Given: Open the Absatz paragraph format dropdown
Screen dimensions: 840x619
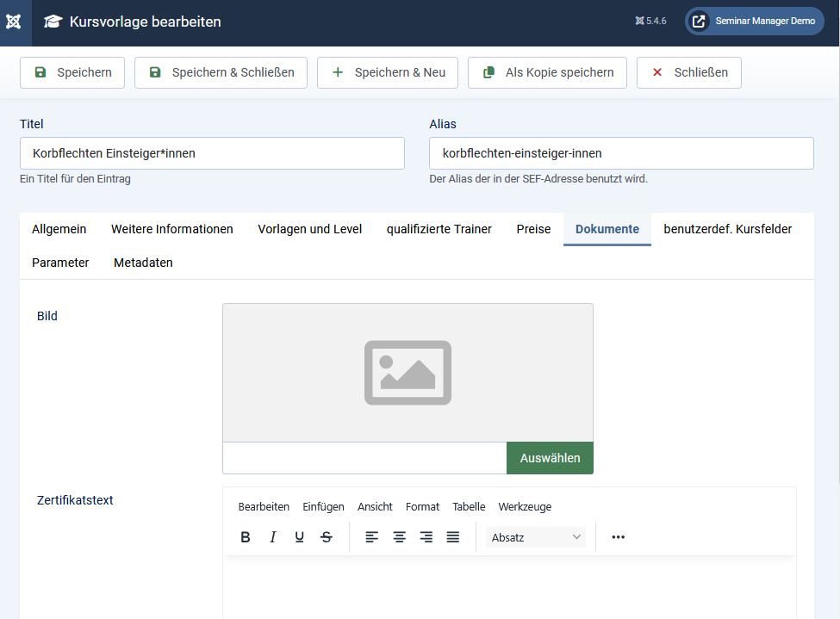Looking at the screenshot, I should (536, 537).
